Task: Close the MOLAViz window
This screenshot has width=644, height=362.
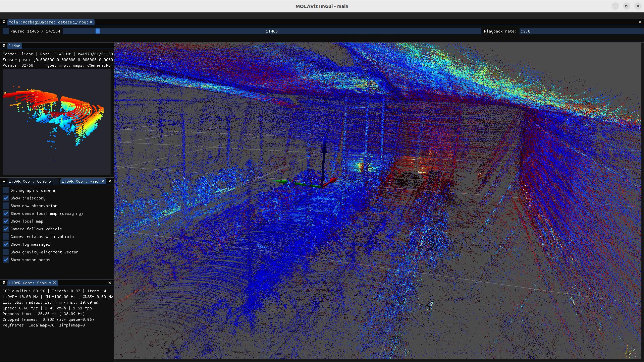Action: click(638, 6)
